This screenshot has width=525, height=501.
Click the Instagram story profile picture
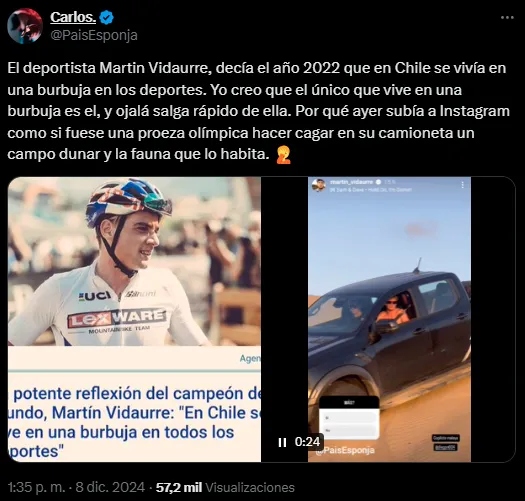[319, 185]
